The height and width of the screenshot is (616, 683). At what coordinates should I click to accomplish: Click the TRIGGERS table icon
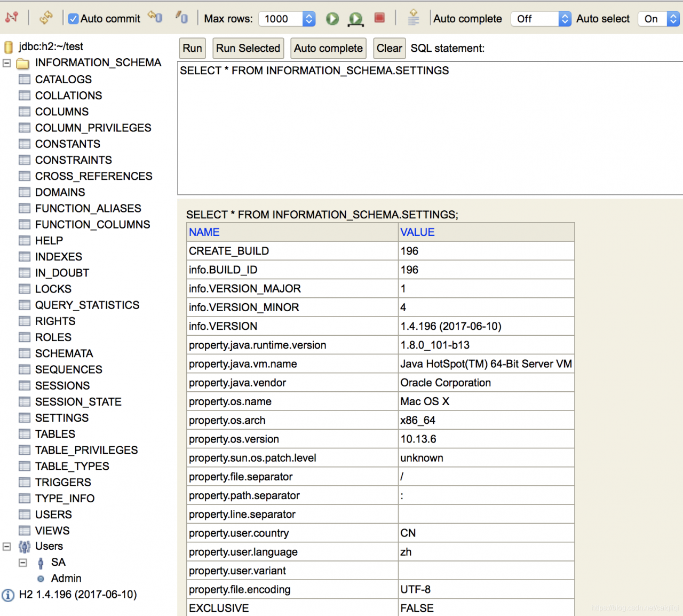pyautogui.click(x=25, y=483)
